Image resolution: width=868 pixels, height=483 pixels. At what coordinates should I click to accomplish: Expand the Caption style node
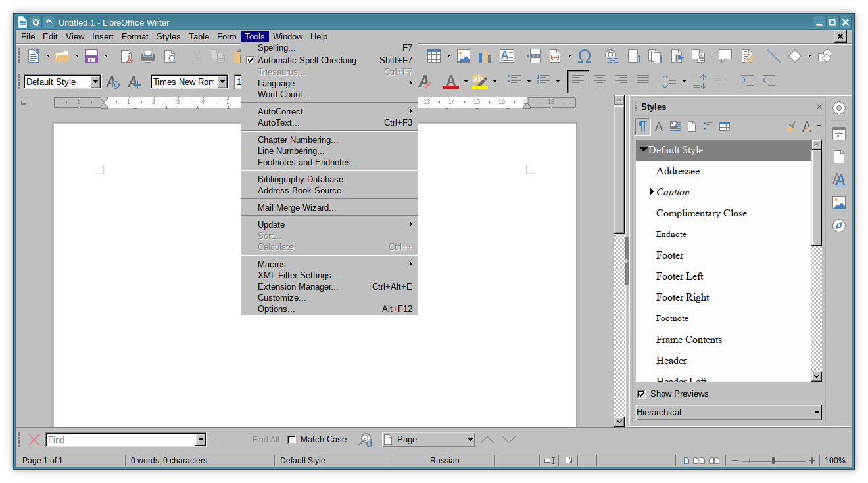pyautogui.click(x=652, y=192)
